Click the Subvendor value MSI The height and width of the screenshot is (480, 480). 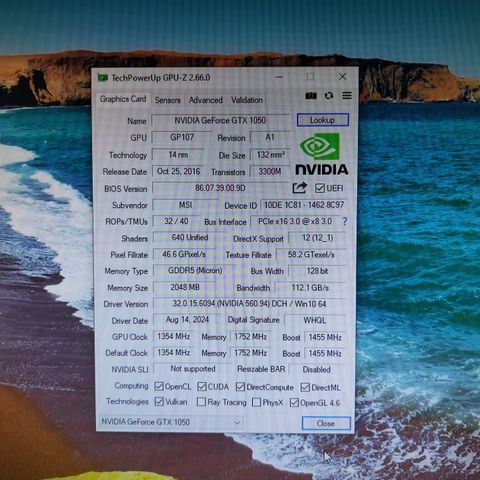pyautogui.click(x=185, y=204)
